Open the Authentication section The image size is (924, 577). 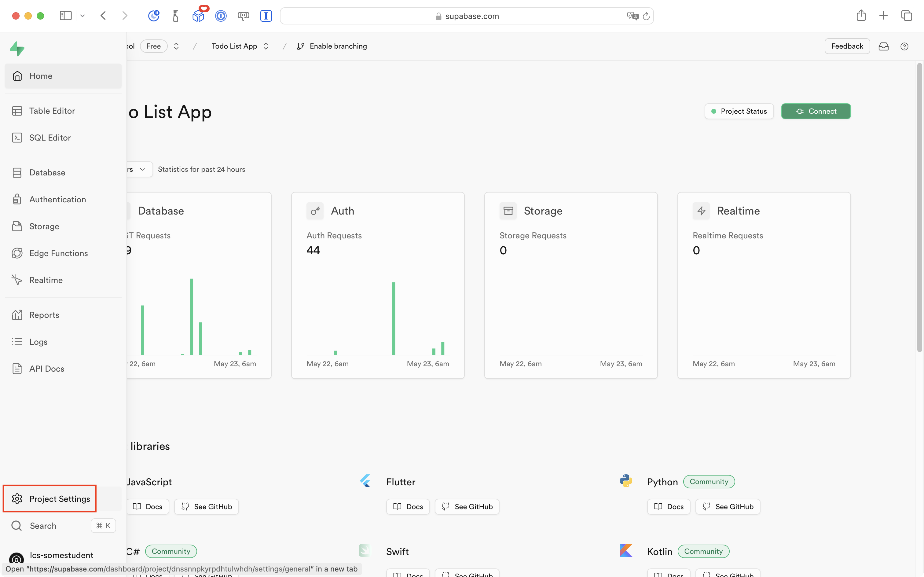(x=58, y=199)
